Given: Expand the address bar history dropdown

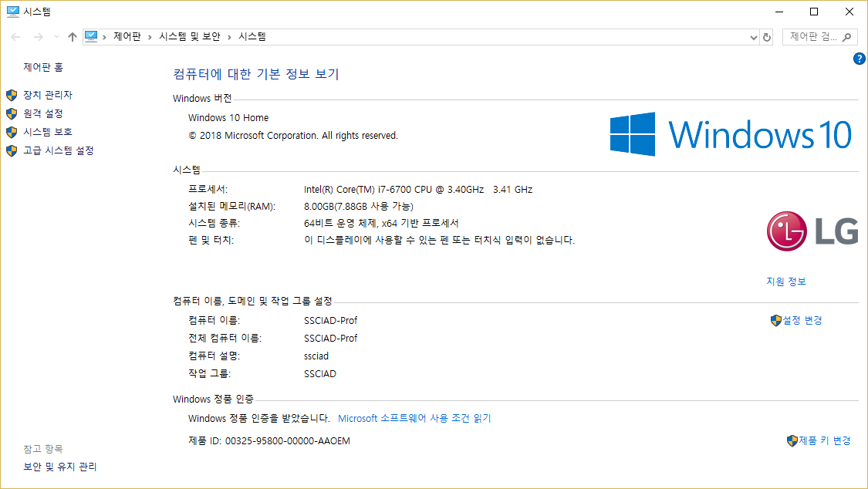Looking at the screenshot, I should point(754,37).
